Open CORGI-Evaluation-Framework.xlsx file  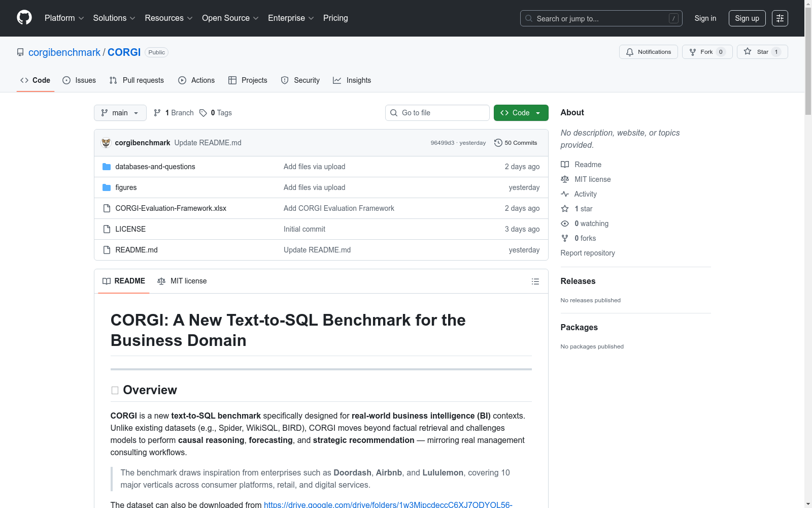click(x=171, y=208)
